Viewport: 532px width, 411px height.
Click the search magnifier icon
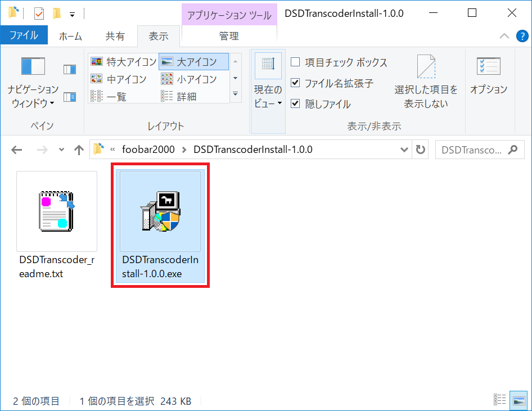click(x=513, y=150)
